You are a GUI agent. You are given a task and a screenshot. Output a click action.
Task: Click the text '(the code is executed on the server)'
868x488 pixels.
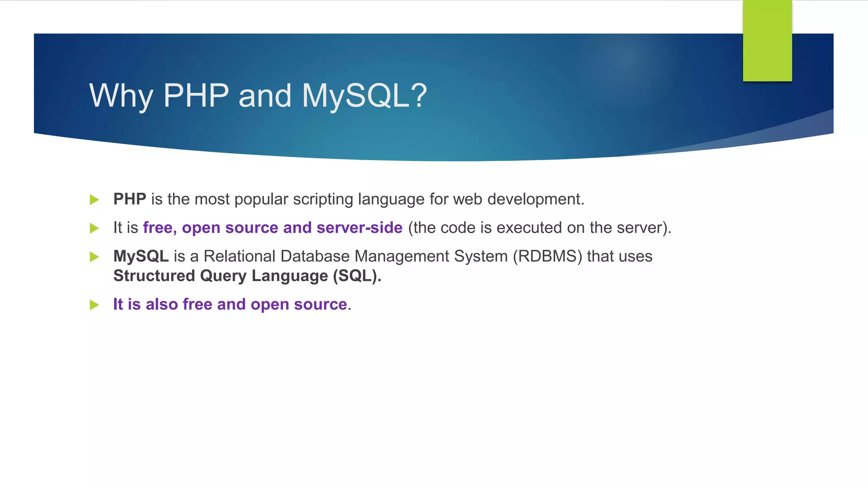click(x=539, y=228)
